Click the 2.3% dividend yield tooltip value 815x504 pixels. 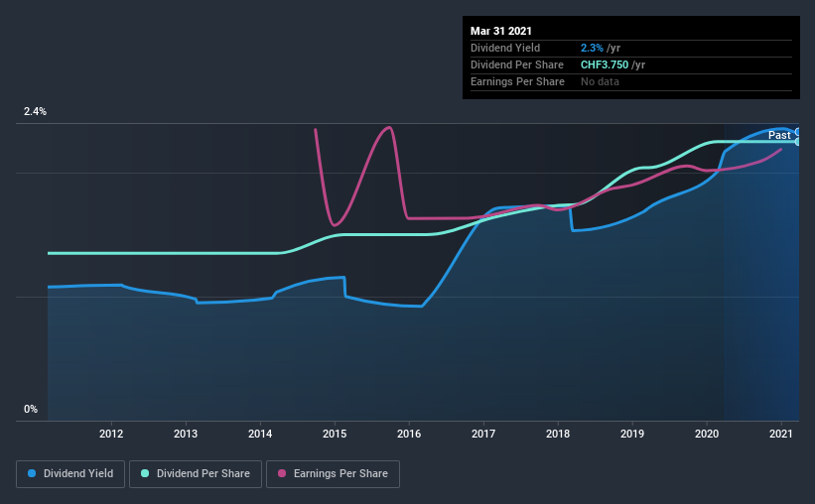590,48
